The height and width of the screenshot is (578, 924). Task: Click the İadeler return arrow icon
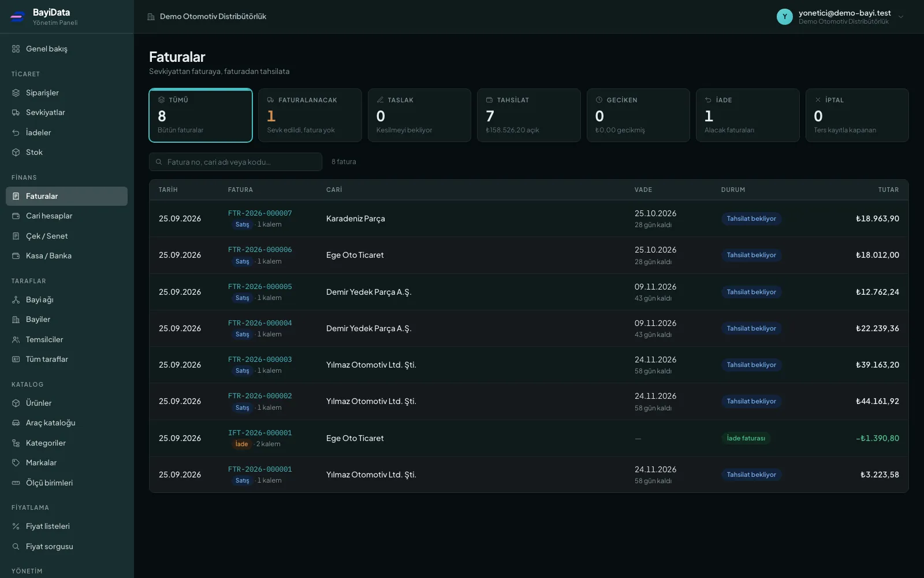(16, 133)
